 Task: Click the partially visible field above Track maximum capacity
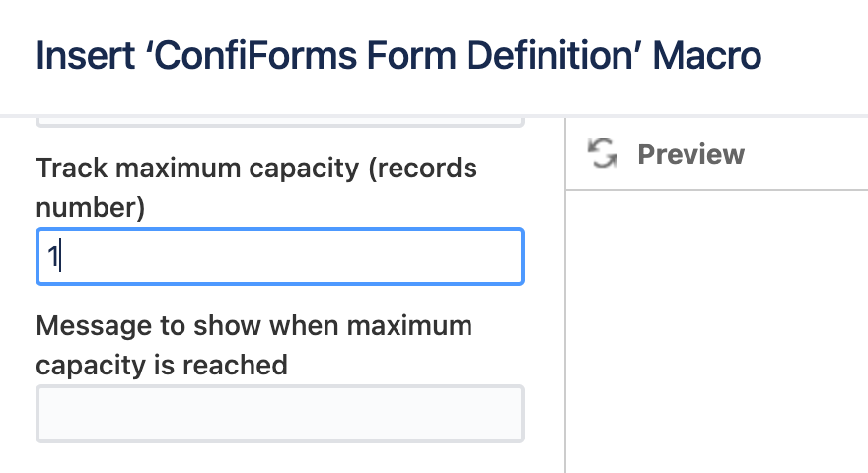click(x=280, y=123)
